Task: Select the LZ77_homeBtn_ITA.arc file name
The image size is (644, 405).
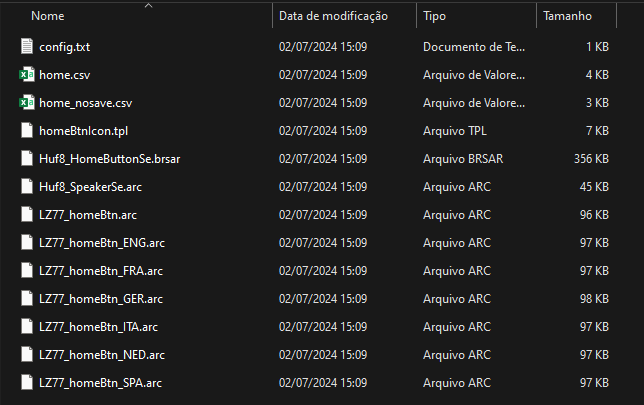Action: tap(98, 327)
